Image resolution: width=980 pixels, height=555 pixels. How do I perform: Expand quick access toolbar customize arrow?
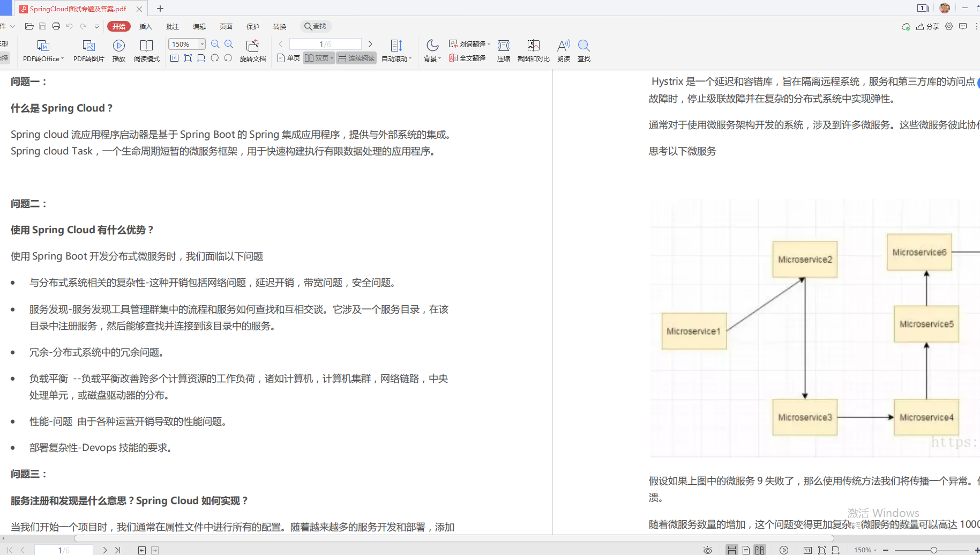point(96,26)
